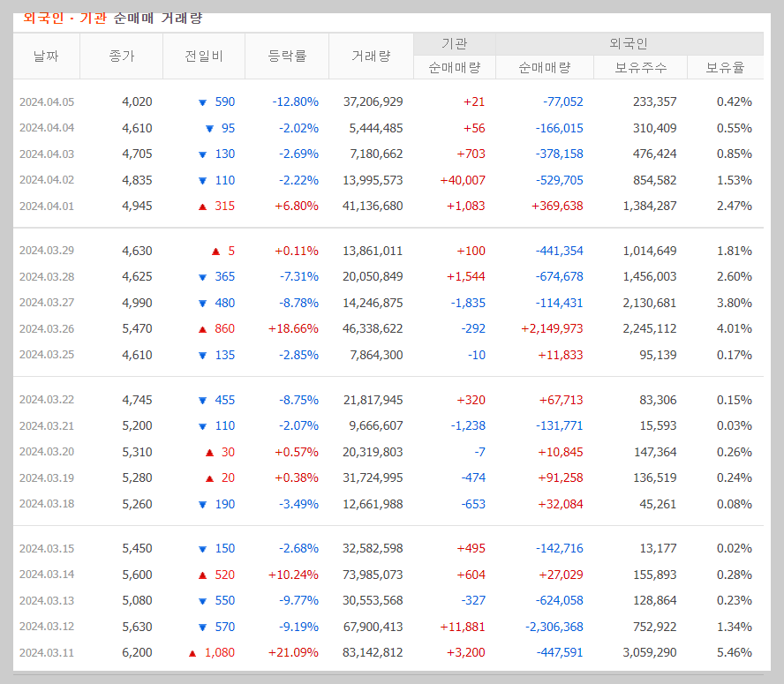The width and height of the screenshot is (784, 684).
Task: Click the 종가 column header
Action: tap(122, 56)
